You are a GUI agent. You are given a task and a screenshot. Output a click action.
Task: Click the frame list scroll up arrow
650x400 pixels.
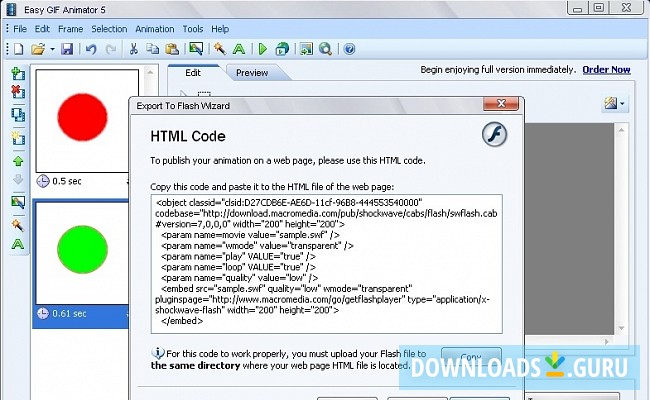(x=150, y=73)
